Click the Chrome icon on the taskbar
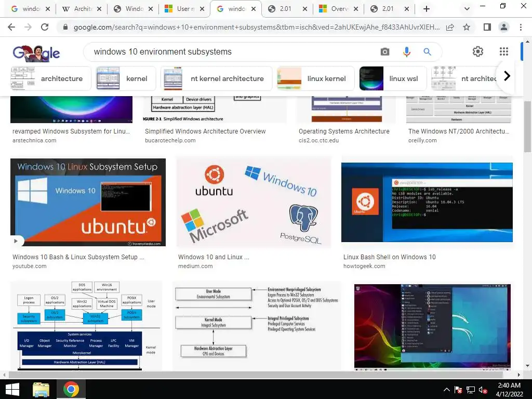This screenshot has height=399, width=532. [x=71, y=390]
